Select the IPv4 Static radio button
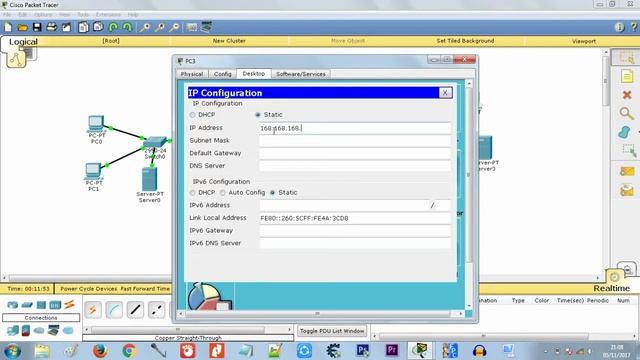The width and height of the screenshot is (640, 360). (258, 115)
